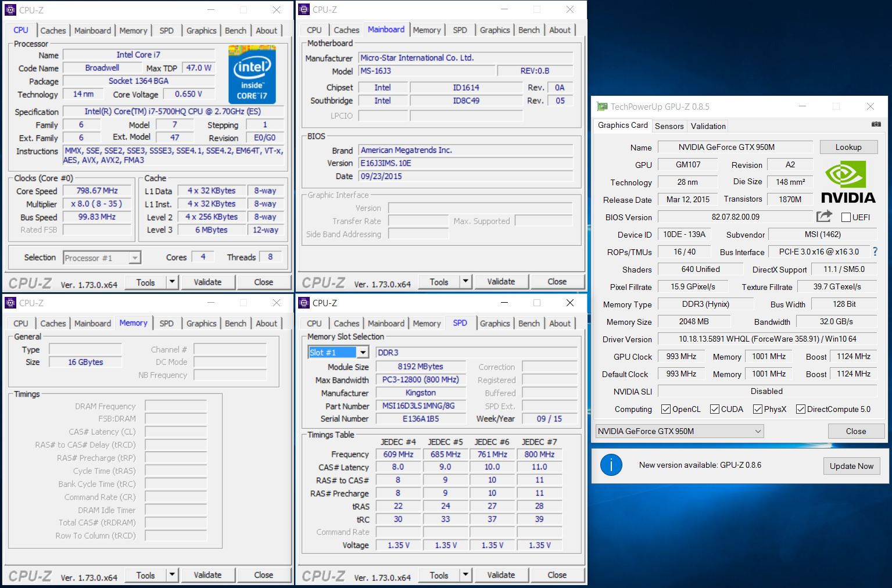Toggle the DirectCompute 5.0 checkbox
The image size is (892, 588).
tap(801, 409)
